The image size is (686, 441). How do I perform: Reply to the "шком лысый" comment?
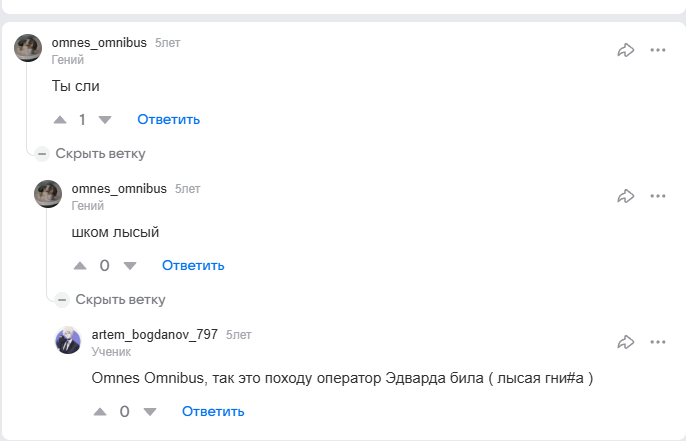click(x=193, y=266)
